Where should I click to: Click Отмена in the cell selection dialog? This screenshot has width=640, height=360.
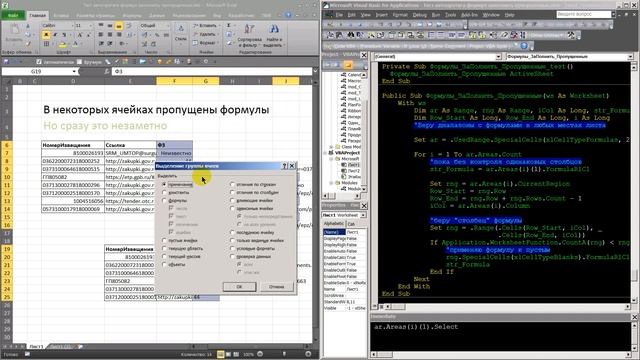[x=276, y=287]
